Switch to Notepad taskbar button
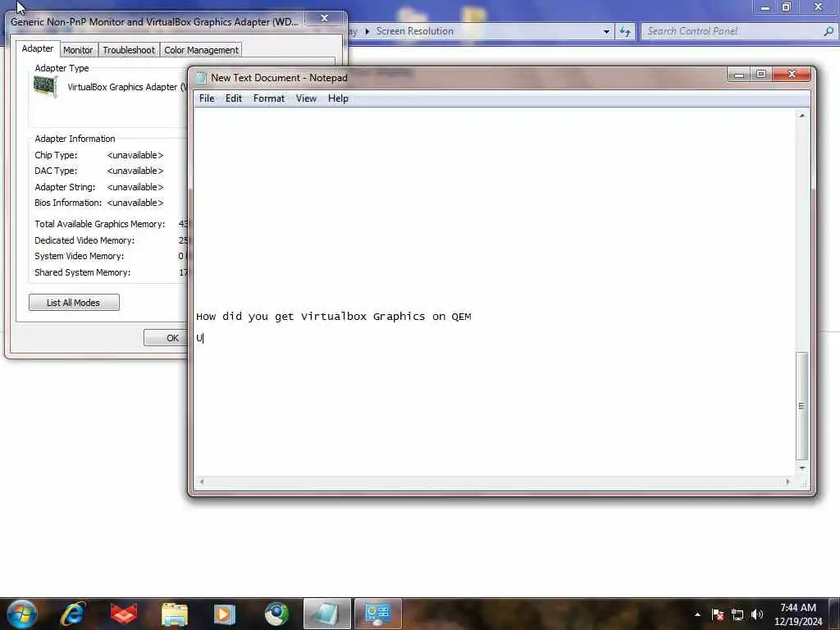The width and height of the screenshot is (840, 630). (326, 614)
